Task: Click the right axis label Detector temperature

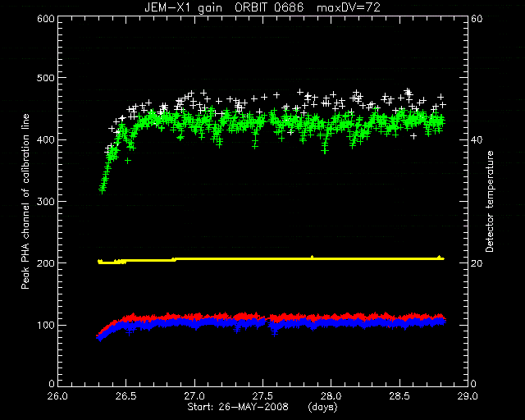Action: point(490,201)
